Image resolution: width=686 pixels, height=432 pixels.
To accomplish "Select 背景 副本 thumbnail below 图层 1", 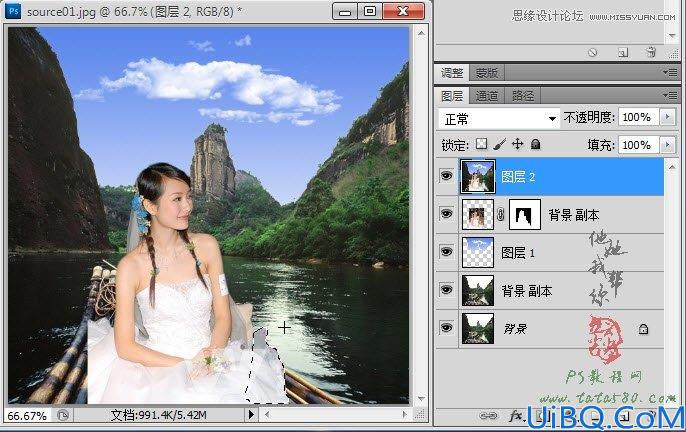I will tap(478, 290).
